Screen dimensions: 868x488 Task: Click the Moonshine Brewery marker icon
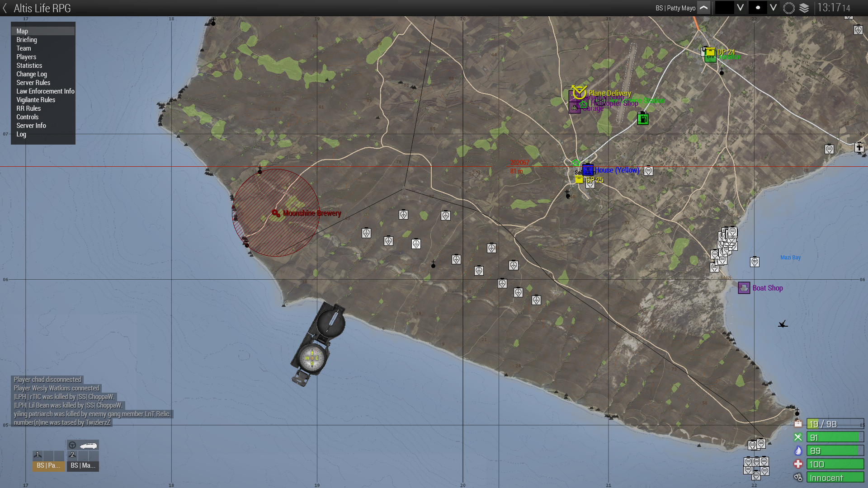(x=276, y=213)
